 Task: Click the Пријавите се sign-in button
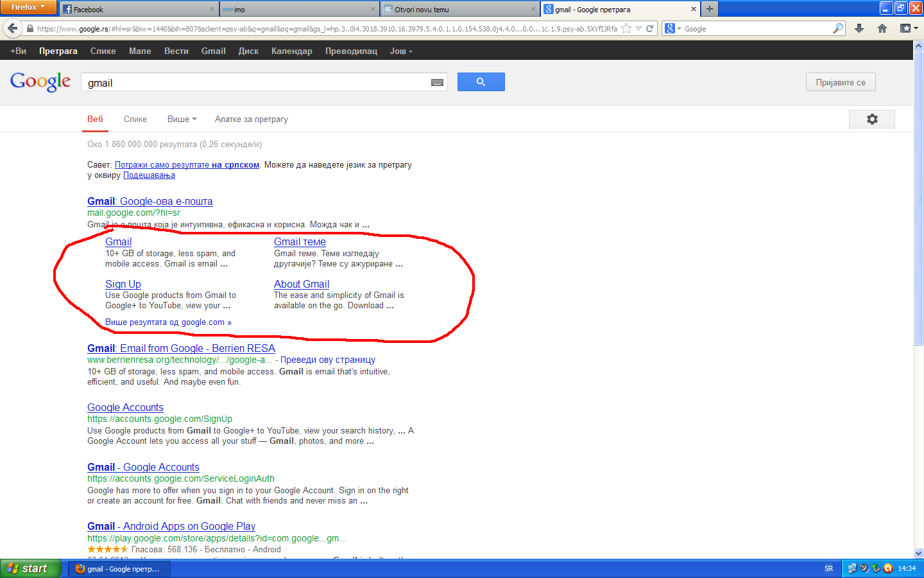[x=841, y=82]
